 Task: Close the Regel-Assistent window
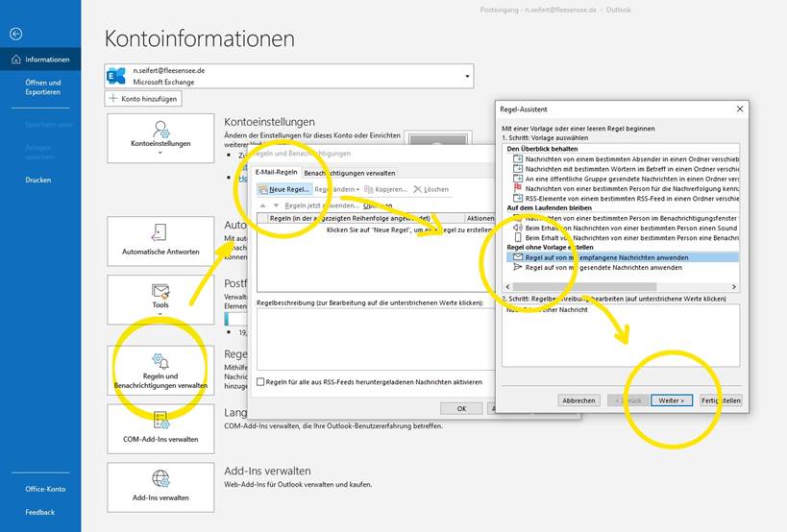click(740, 109)
